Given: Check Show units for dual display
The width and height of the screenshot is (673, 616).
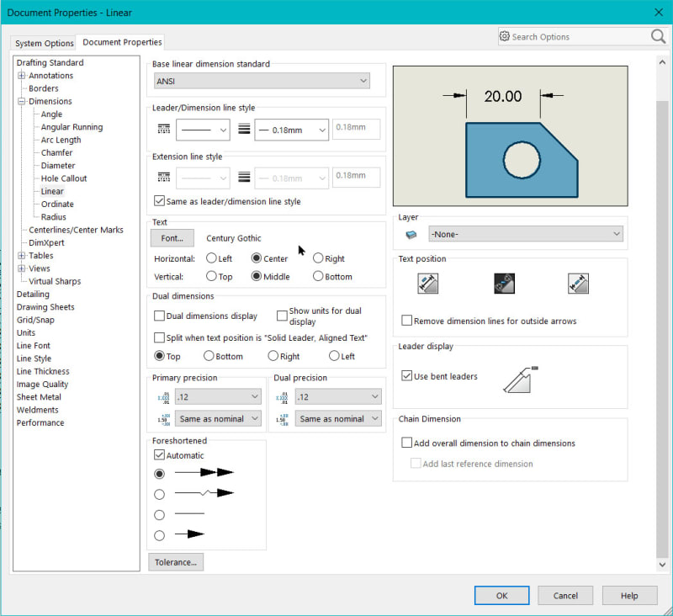Looking at the screenshot, I should 282,316.
